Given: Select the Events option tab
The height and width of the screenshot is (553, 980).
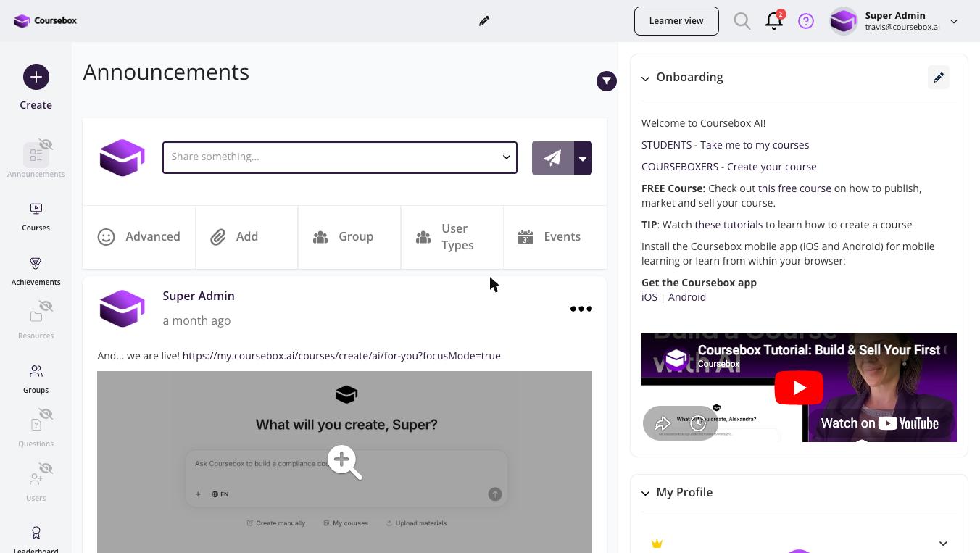Looking at the screenshot, I should [x=555, y=237].
